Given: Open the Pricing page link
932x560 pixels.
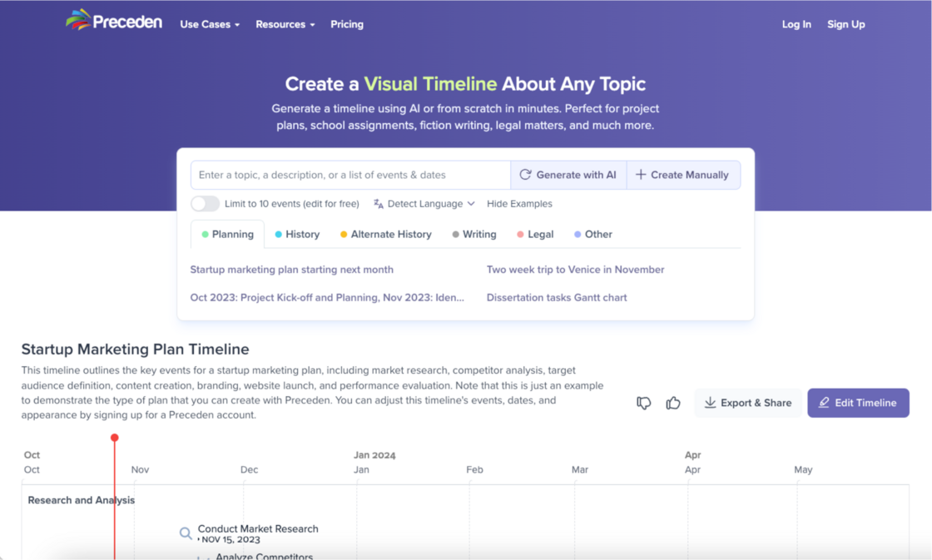Looking at the screenshot, I should tap(347, 24).
